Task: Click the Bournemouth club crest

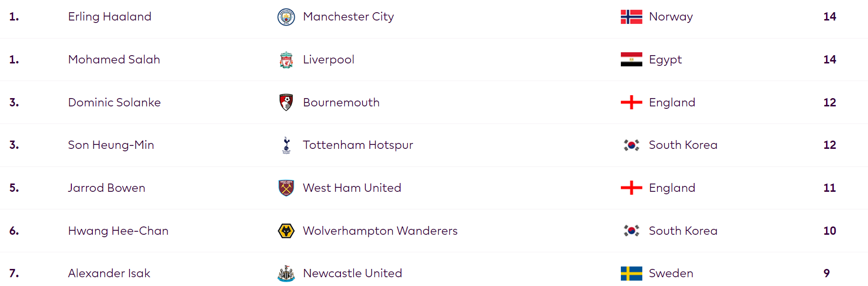Action: [286, 102]
